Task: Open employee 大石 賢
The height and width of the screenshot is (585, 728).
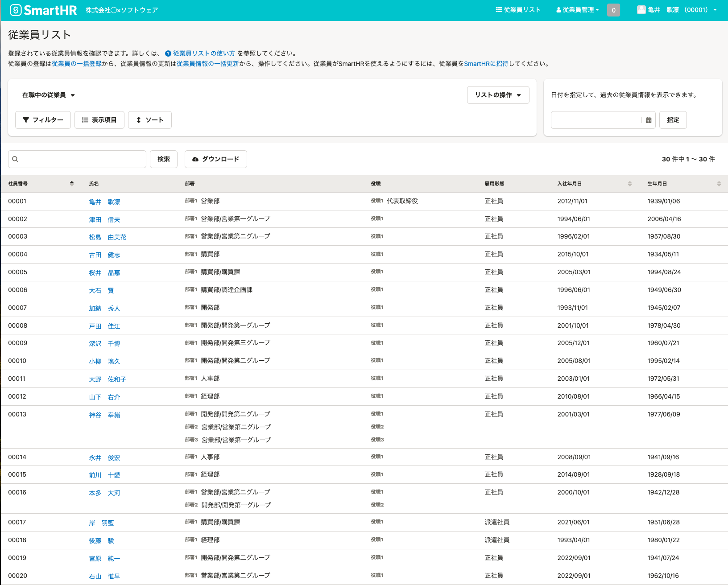Action: pos(101,291)
